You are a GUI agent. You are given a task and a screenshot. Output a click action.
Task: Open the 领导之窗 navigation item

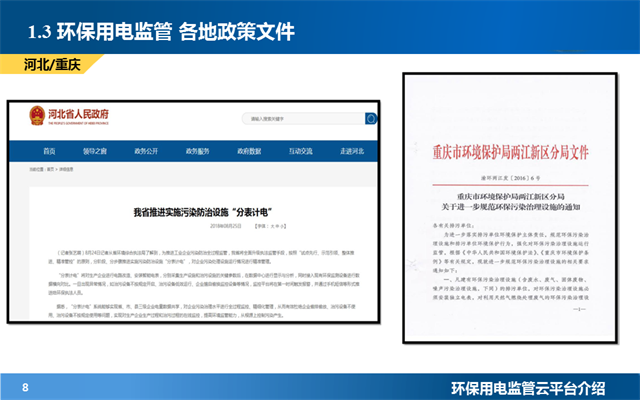coord(95,151)
